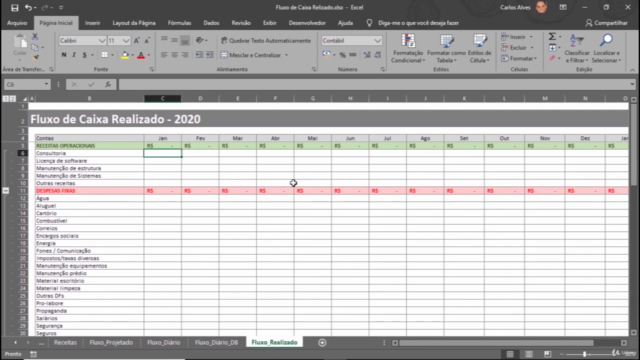Align text right in the cell
Viewport: 640px width, 360px height.
tap(185, 55)
